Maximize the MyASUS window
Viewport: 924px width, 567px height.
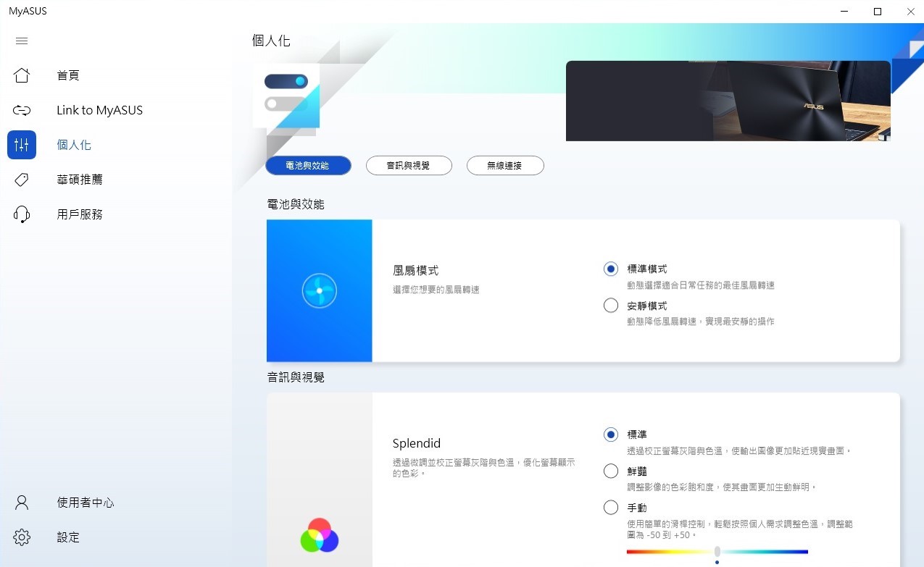point(878,12)
